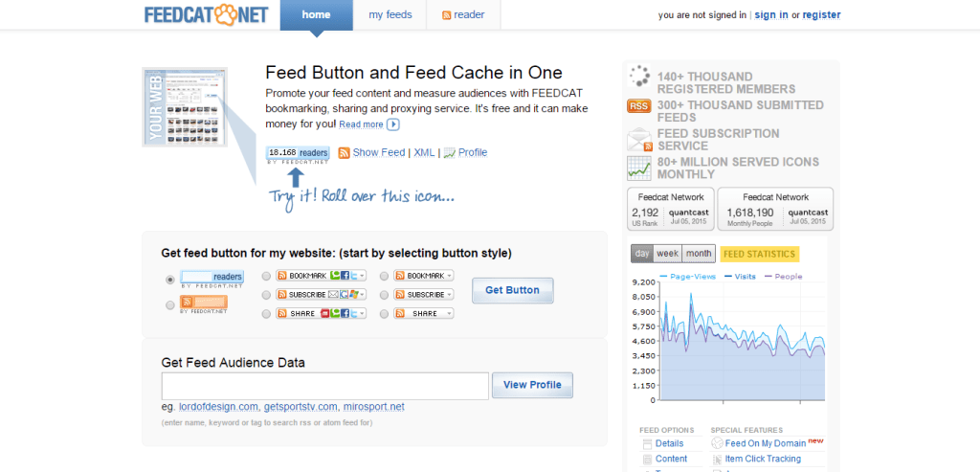Select the plain SHARE button style
The height and width of the screenshot is (472, 980).
(x=384, y=314)
